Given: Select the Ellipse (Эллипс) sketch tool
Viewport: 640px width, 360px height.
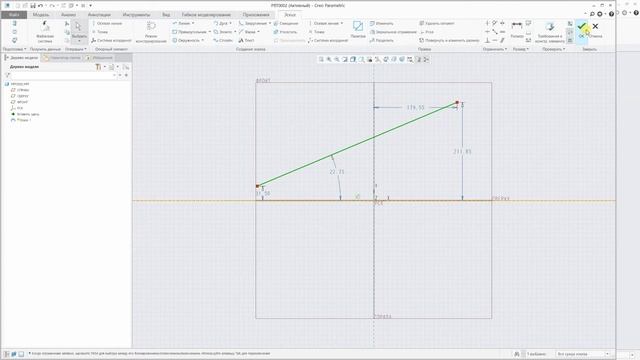Looking at the screenshot, I should point(223,32).
